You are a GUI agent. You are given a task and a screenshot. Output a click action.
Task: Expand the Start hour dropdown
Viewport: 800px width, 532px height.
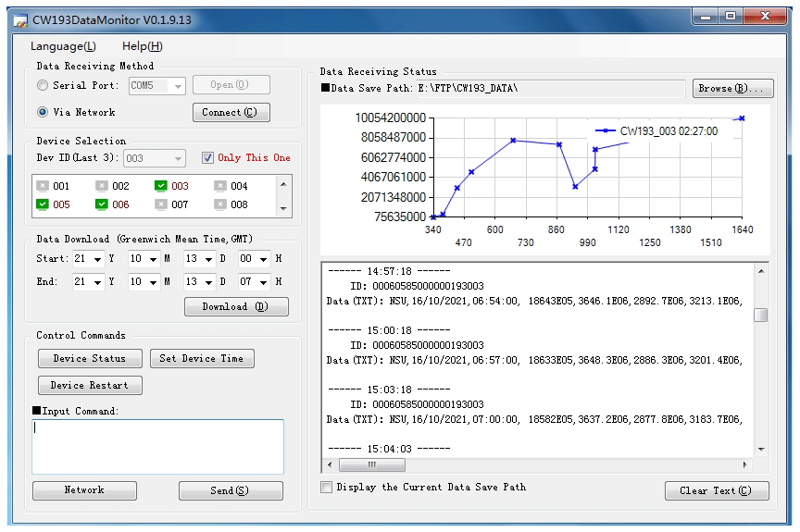[x=263, y=259]
